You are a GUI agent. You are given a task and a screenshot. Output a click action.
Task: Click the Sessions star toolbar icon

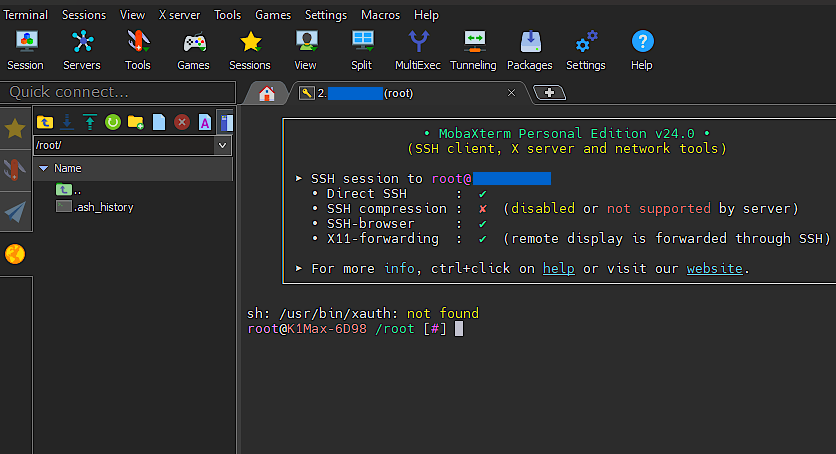tap(250, 50)
